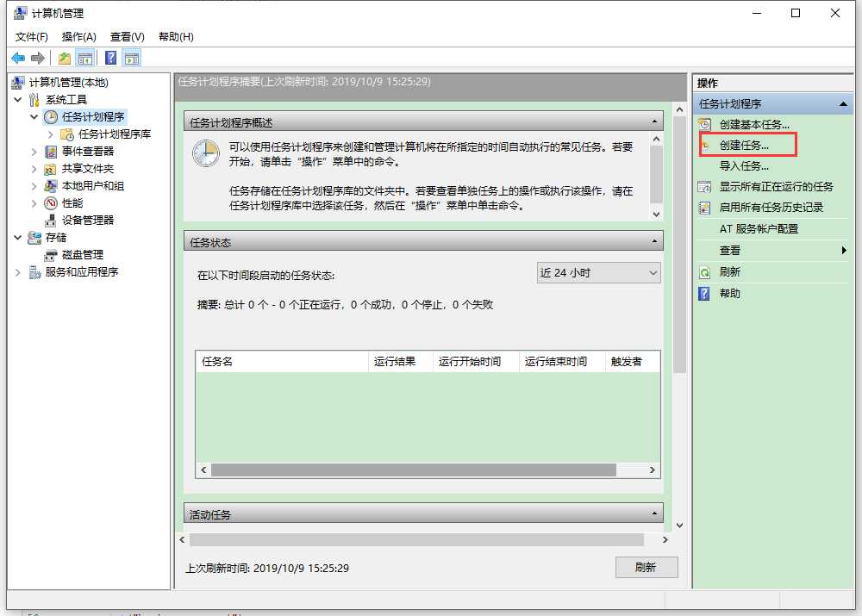Click the forward navigation arrow icon
This screenshot has width=862, height=616.
pyautogui.click(x=37, y=58)
